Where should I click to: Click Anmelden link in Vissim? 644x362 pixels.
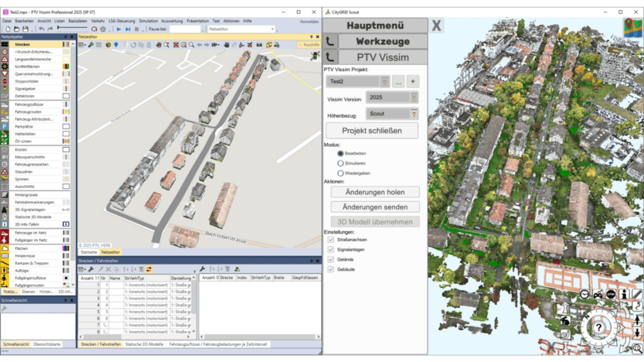coord(309,21)
